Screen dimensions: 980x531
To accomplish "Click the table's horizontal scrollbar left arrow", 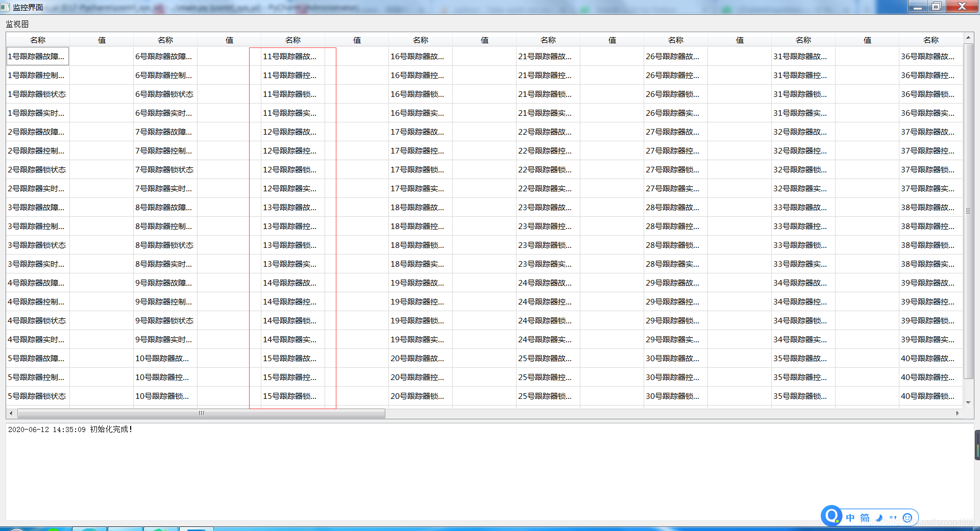I will tap(11, 413).
